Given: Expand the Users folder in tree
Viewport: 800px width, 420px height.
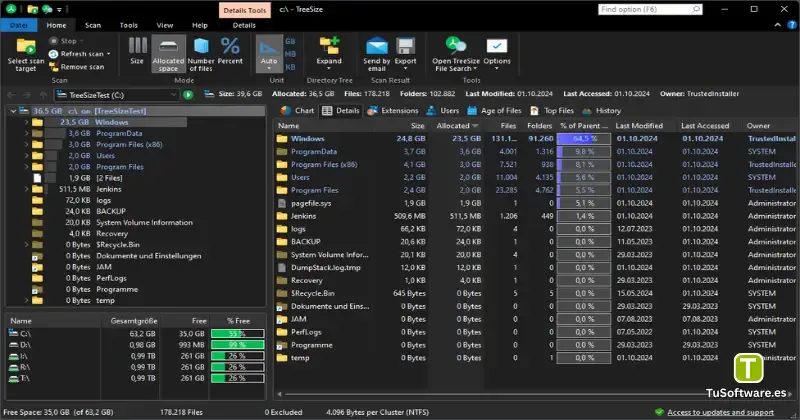Looking at the screenshot, I should (x=26, y=156).
